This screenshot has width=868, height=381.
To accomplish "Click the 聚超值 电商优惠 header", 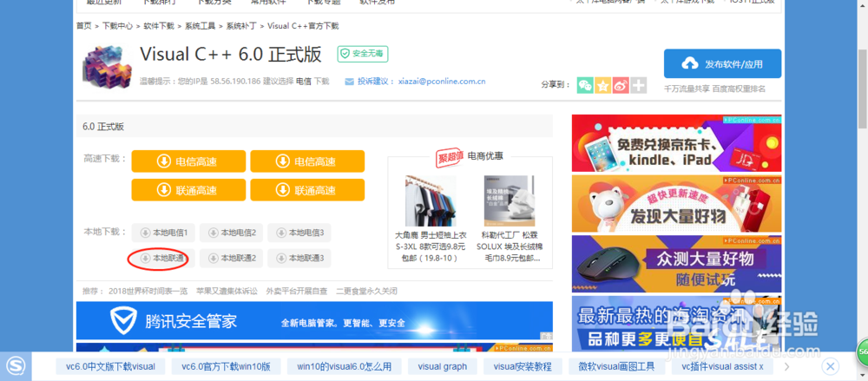I will [x=470, y=156].
